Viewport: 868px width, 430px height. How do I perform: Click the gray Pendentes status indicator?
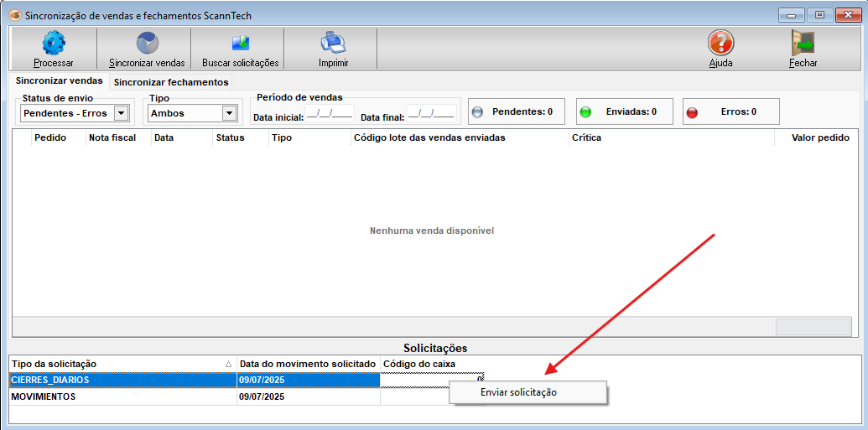[x=478, y=111]
